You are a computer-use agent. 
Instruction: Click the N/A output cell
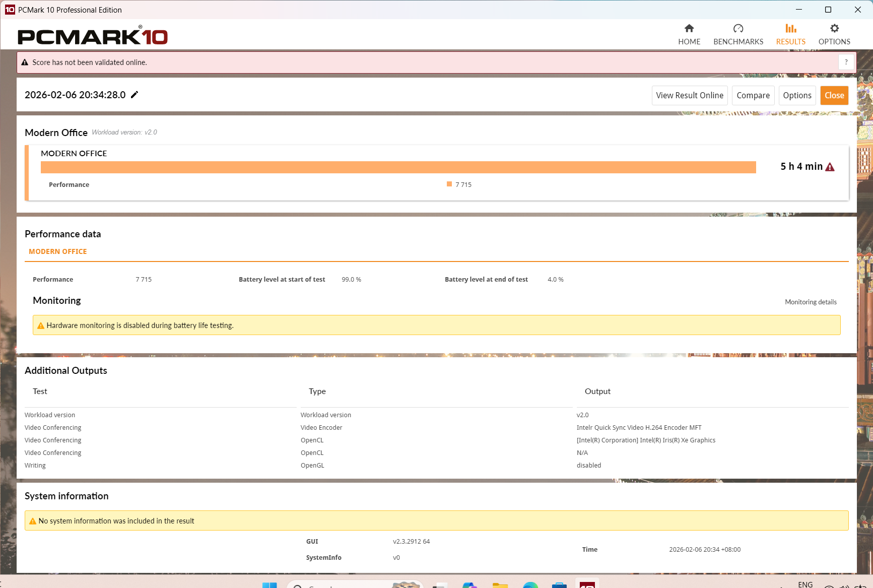point(582,453)
